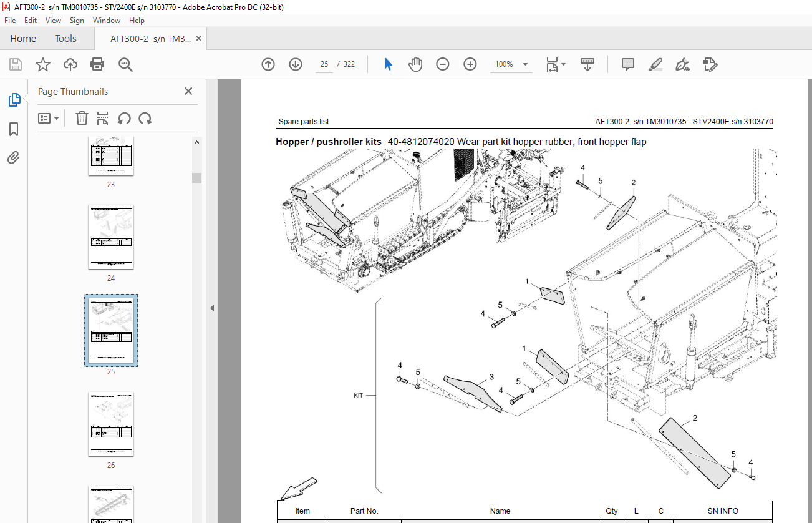
Task: Switch to the Tools tab
Action: pyautogui.click(x=65, y=39)
